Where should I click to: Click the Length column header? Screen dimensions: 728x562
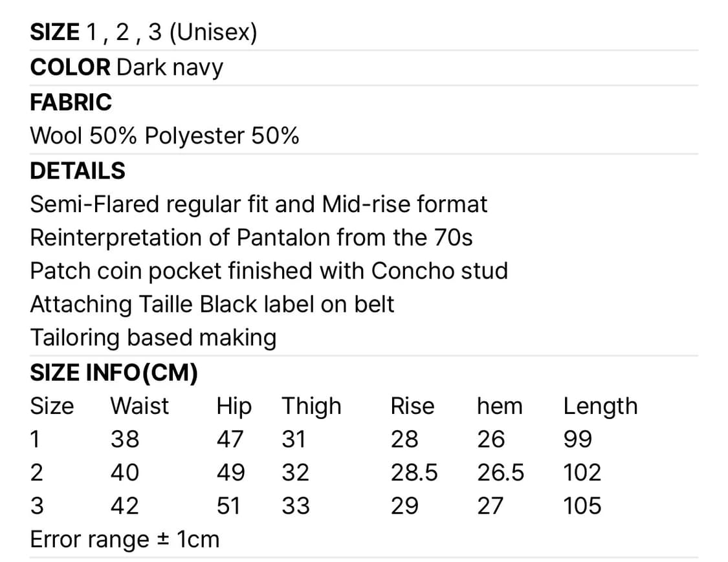click(600, 406)
